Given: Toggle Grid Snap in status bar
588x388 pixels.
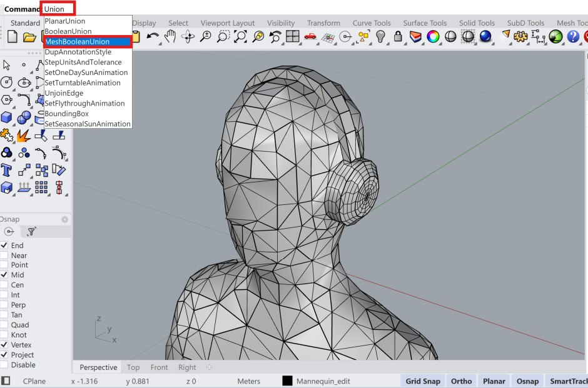Looking at the screenshot, I should point(423,381).
